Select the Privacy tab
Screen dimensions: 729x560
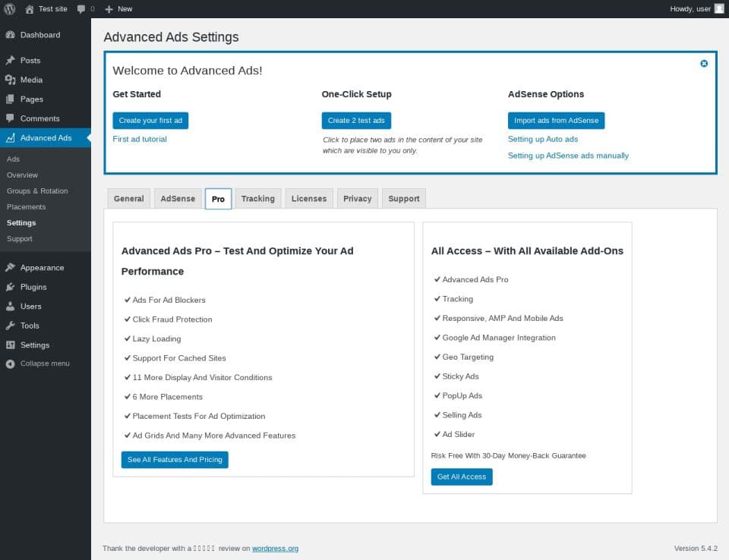358,199
